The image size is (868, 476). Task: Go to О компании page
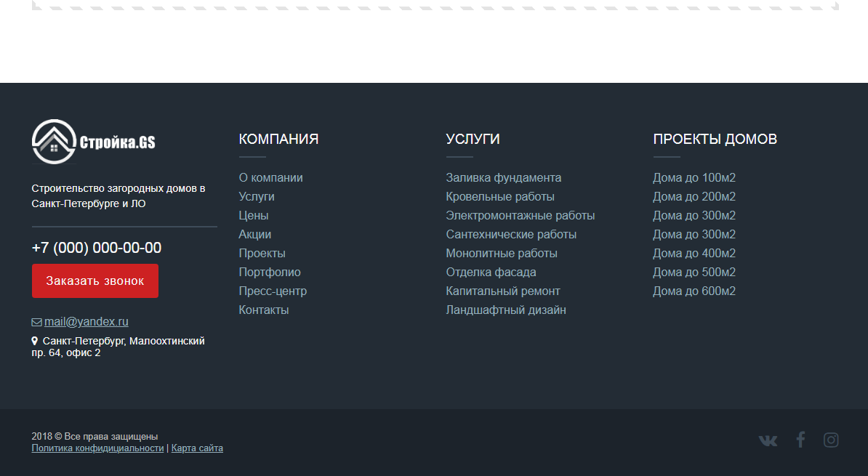[x=270, y=177]
